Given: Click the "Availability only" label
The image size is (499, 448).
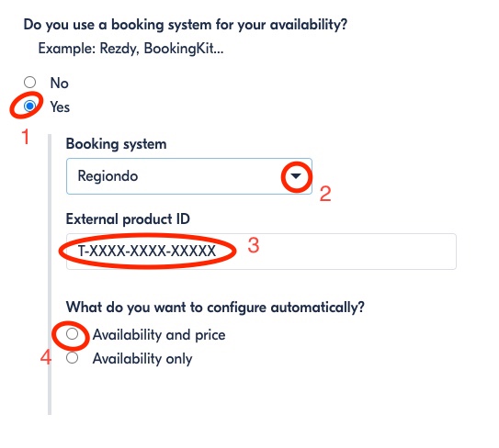Looking at the screenshot, I should 142,359.
